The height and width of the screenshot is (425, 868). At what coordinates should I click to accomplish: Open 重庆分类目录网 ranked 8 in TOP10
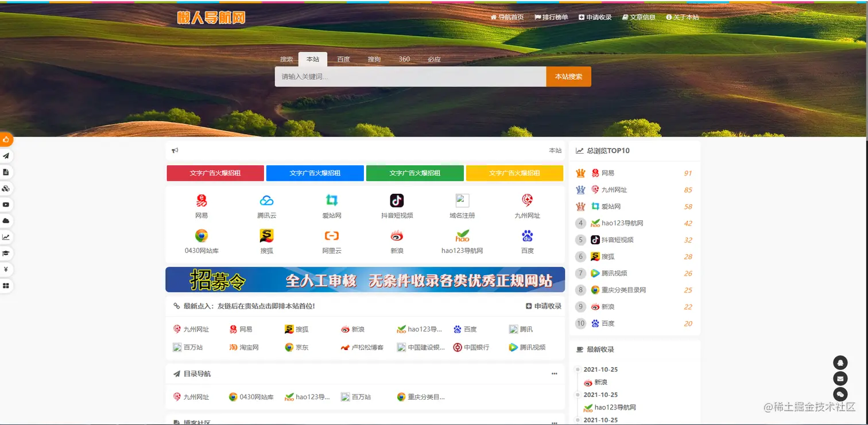point(619,290)
